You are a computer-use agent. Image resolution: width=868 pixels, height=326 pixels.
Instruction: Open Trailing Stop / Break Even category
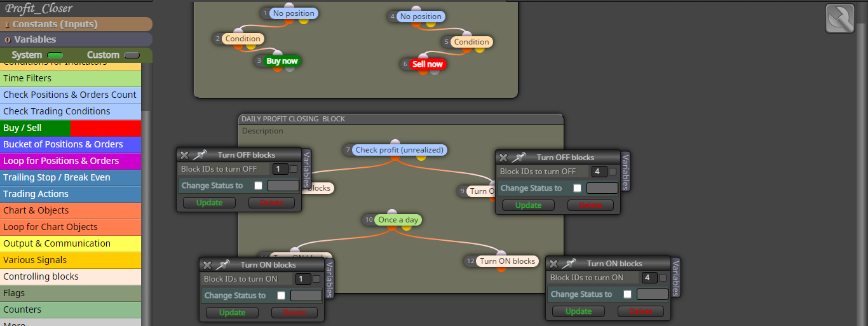point(71,178)
